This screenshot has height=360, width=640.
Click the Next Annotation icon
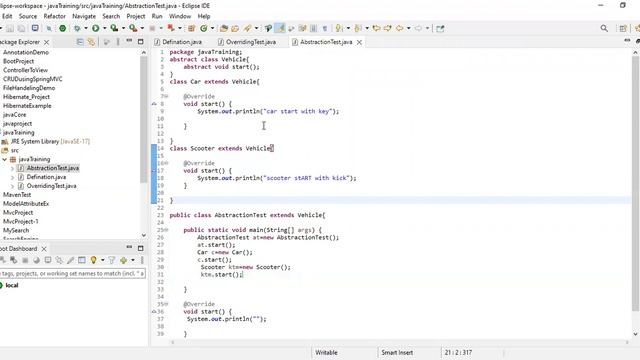tap(339, 28)
